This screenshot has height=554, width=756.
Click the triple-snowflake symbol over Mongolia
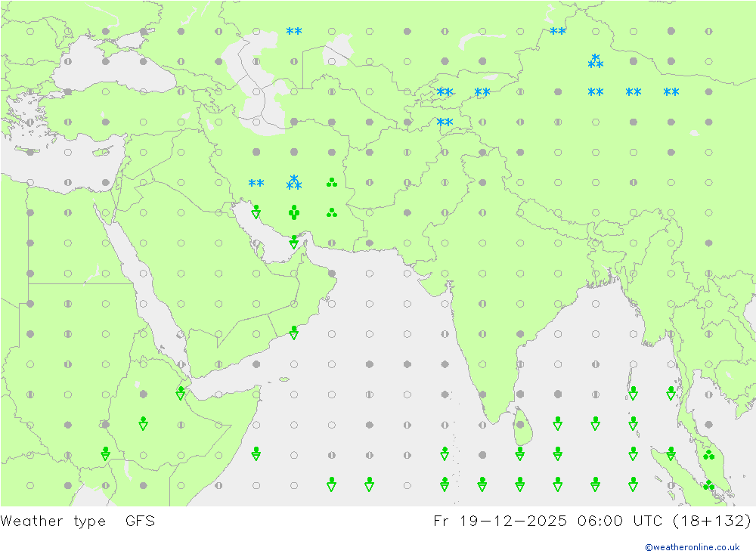tap(596, 61)
